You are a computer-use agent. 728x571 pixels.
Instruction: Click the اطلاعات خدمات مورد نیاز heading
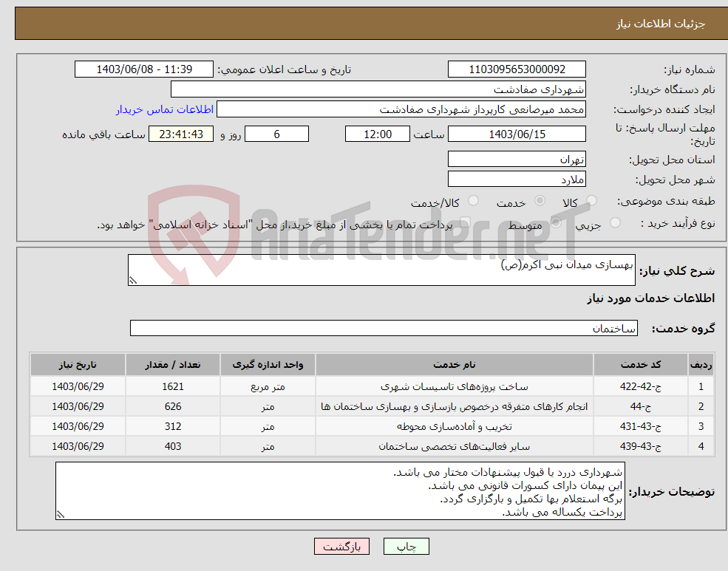pyautogui.click(x=651, y=298)
